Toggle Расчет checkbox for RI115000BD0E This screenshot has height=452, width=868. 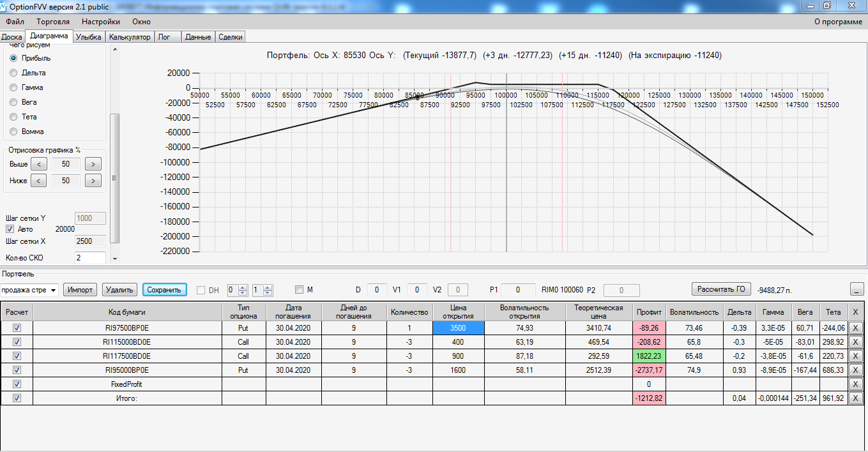point(17,342)
